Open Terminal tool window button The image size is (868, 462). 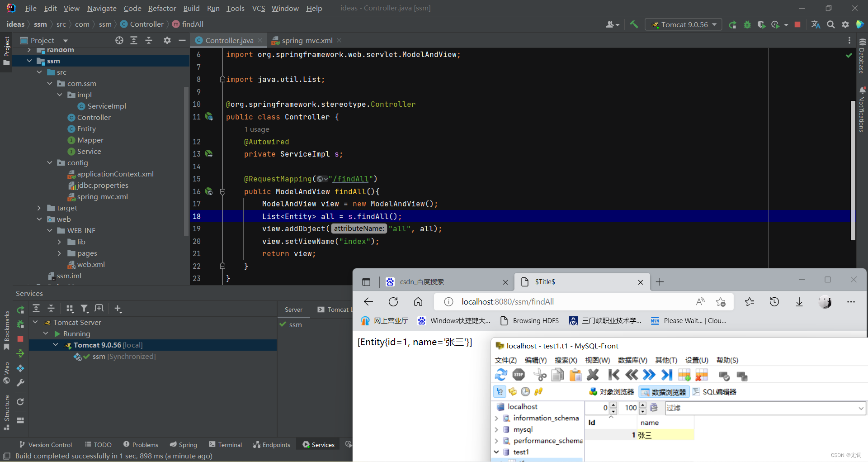[226, 445]
